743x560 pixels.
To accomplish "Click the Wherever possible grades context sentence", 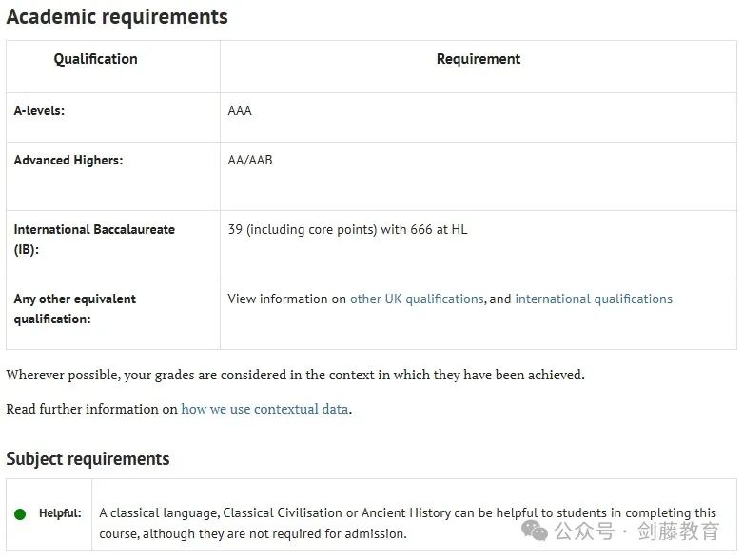I will (x=295, y=375).
